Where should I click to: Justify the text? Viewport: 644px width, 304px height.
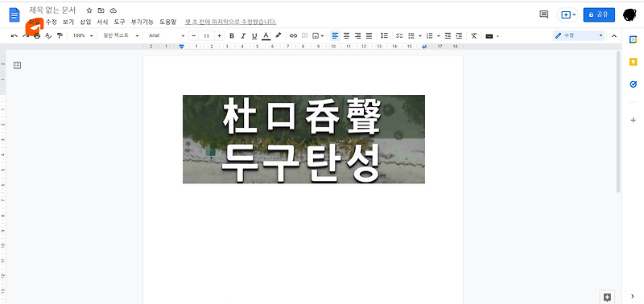(369, 36)
